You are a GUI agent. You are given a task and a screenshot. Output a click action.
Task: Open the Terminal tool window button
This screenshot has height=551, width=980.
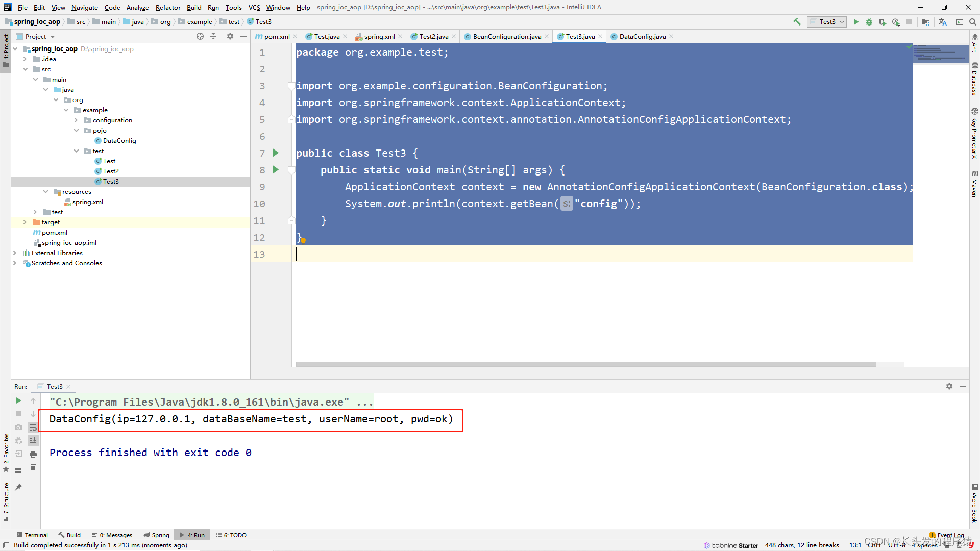point(32,535)
